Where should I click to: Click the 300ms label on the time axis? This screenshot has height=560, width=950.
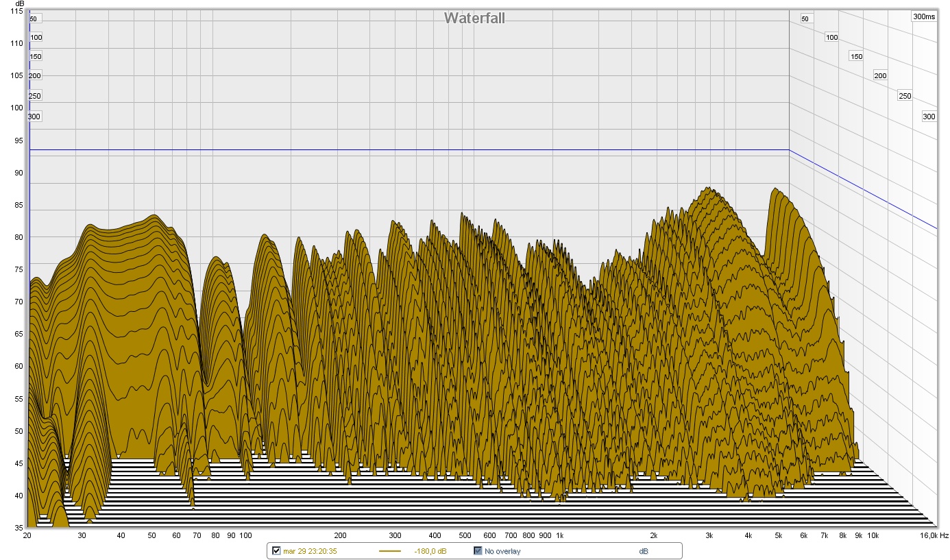click(923, 16)
